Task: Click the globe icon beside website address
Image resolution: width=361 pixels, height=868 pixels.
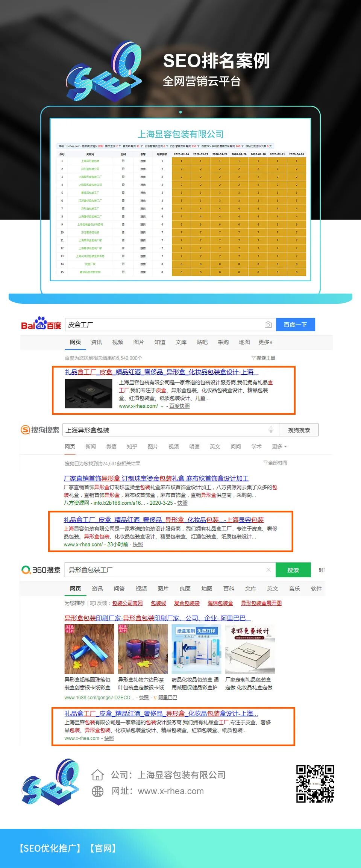Action: coord(97,791)
